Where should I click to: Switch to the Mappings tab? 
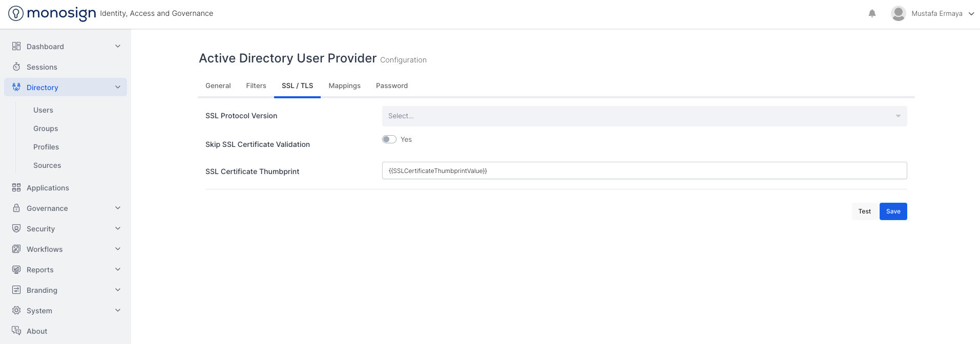click(344, 86)
